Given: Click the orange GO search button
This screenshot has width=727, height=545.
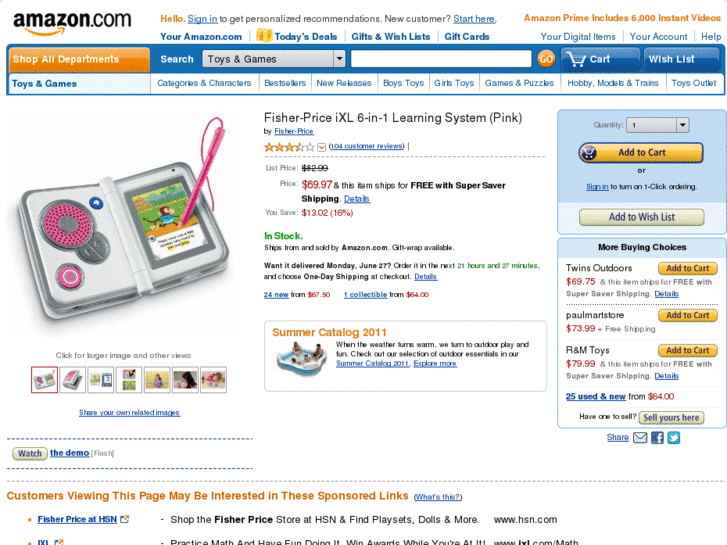Looking at the screenshot, I should pos(546,59).
